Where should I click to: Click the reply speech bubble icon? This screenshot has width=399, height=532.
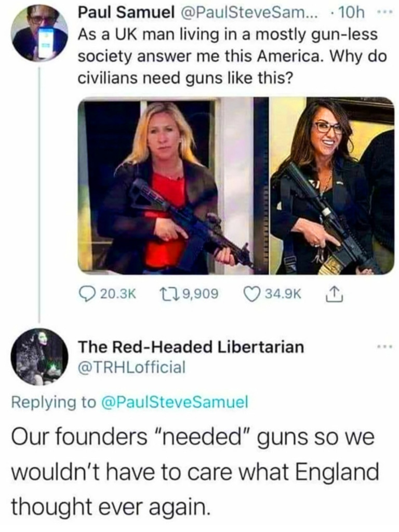[x=88, y=294]
